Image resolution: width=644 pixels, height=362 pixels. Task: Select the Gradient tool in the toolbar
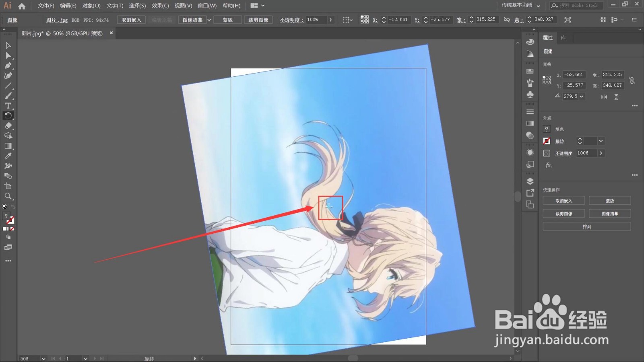click(8, 146)
